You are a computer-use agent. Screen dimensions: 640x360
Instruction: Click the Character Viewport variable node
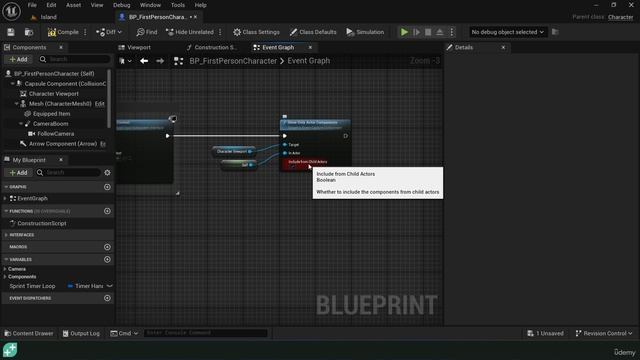[233, 151]
